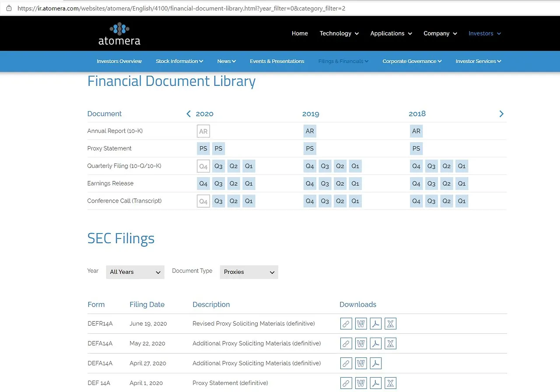Open 2019 Q2 Earnings Release
Viewport: 560px width, 392px height.
click(340, 184)
